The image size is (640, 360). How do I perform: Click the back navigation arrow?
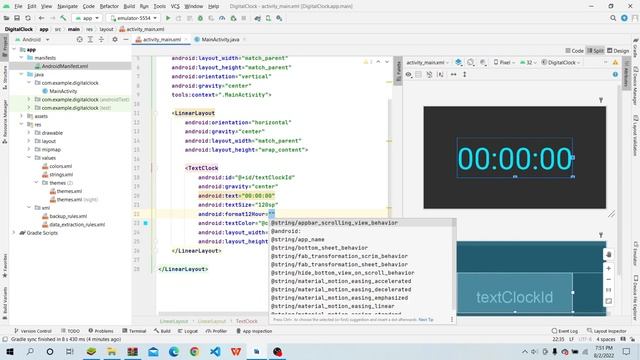point(41,18)
